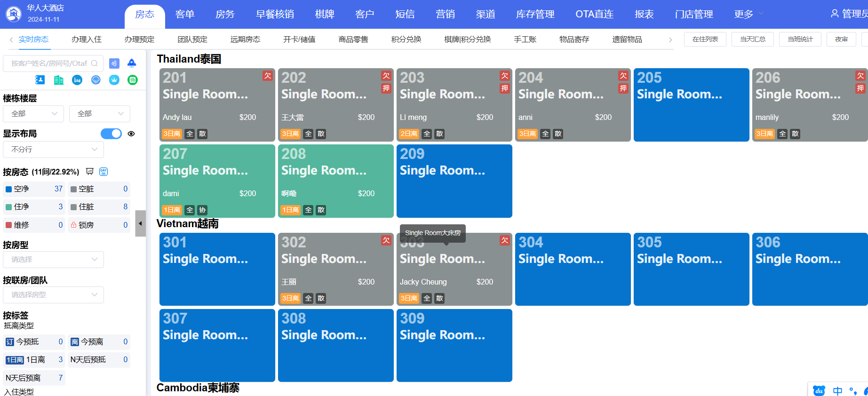
Task: Toggle the 显示布局 switch
Action: pos(111,134)
